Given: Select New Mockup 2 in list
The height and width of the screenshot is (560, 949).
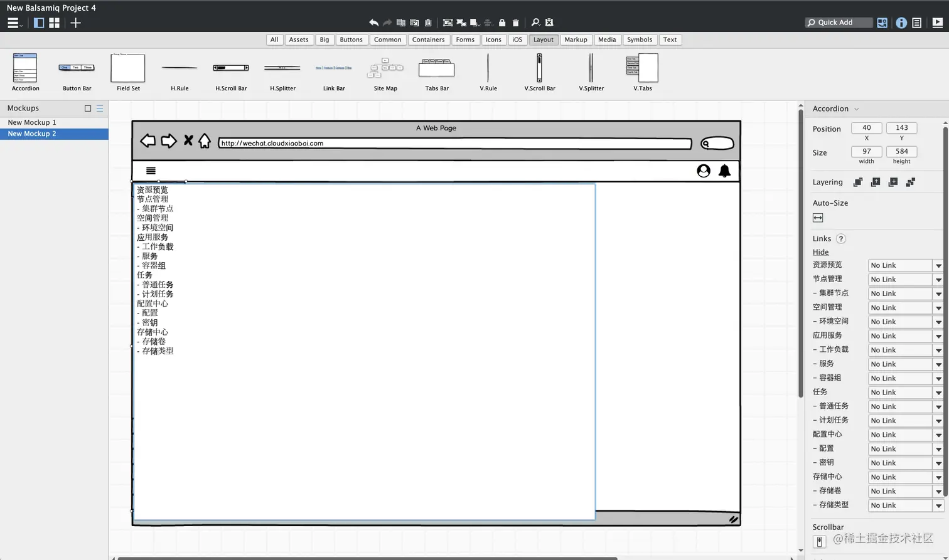Looking at the screenshot, I should [x=54, y=134].
